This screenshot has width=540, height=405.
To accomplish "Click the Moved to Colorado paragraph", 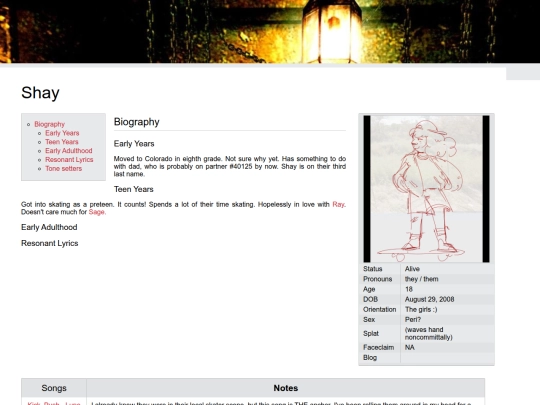I will point(230,166).
